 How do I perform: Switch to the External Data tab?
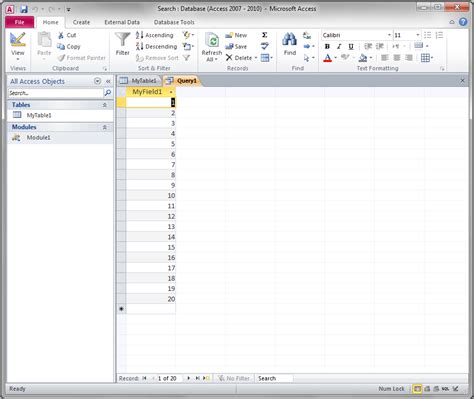[122, 22]
